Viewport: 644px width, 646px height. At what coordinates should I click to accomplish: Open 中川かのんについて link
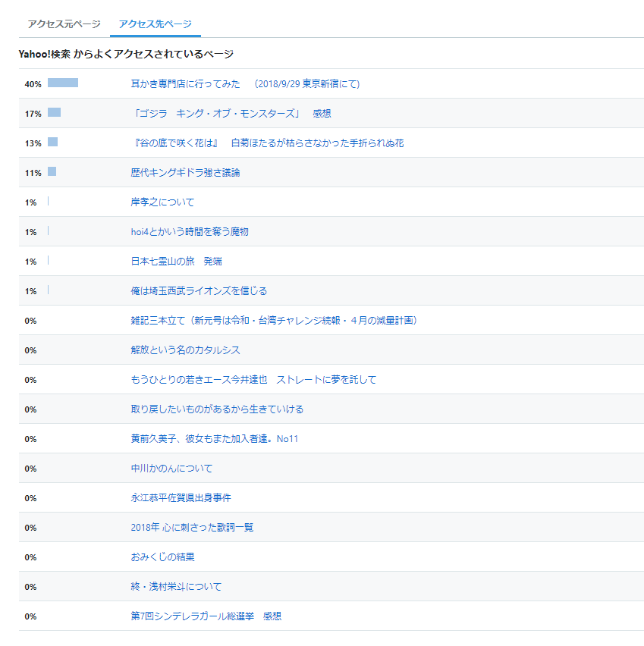(x=171, y=469)
